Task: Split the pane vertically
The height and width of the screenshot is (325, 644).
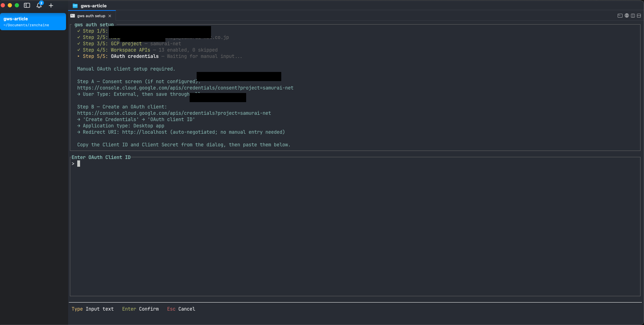Action: point(633,16)
